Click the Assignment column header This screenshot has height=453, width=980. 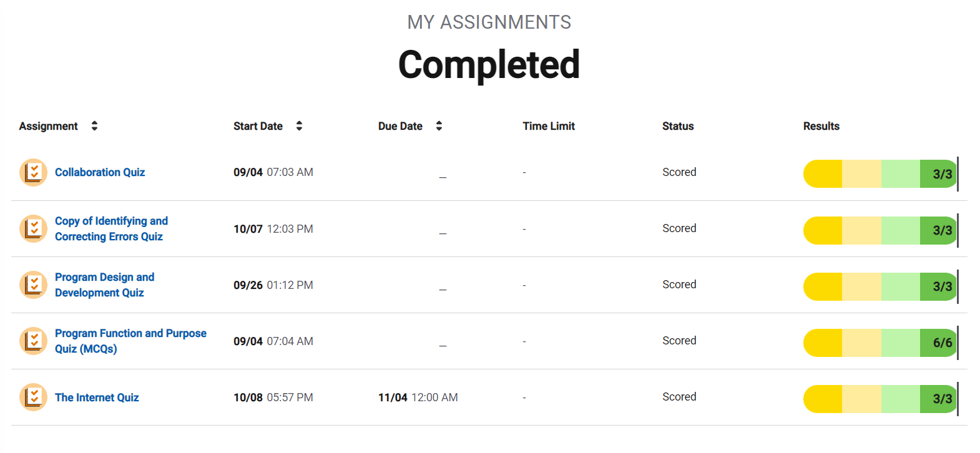(x=49, y=126)
